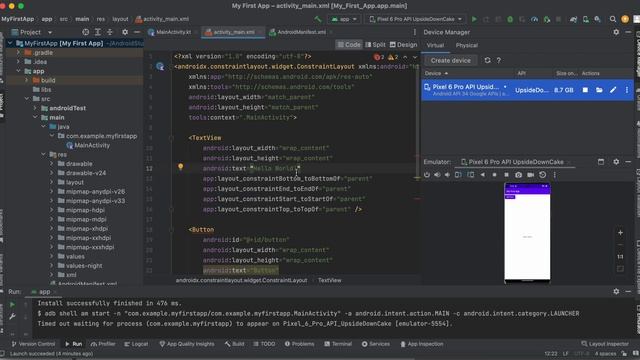Screen dimensions: 640x360
Task: Switch editor to Code view
Action: (x=349, y=45)
